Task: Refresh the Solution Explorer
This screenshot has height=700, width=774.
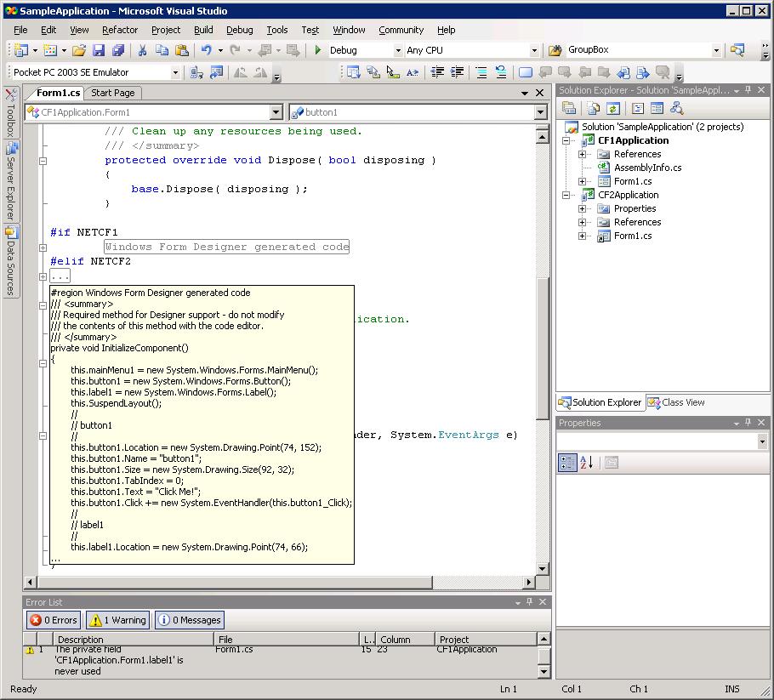Action: (612, 108)
